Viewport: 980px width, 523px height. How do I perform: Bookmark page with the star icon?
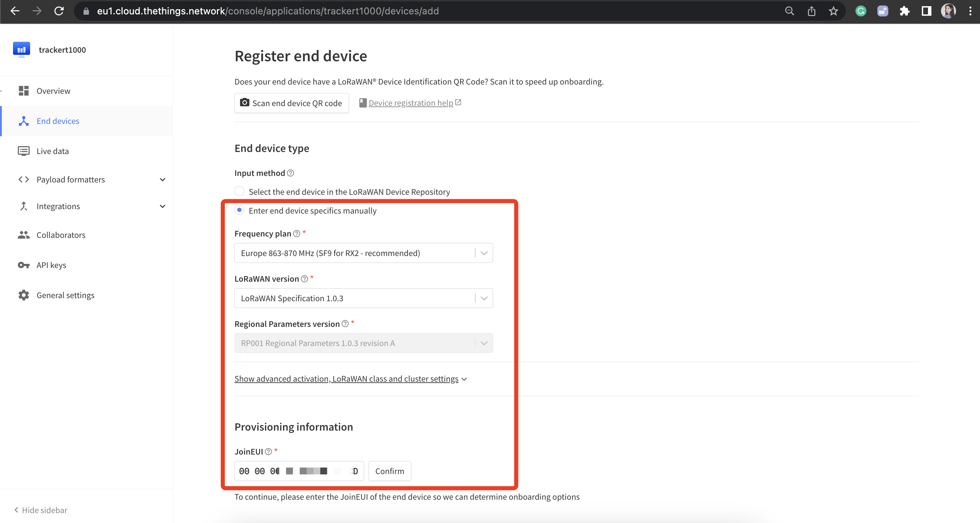point(833,11)
